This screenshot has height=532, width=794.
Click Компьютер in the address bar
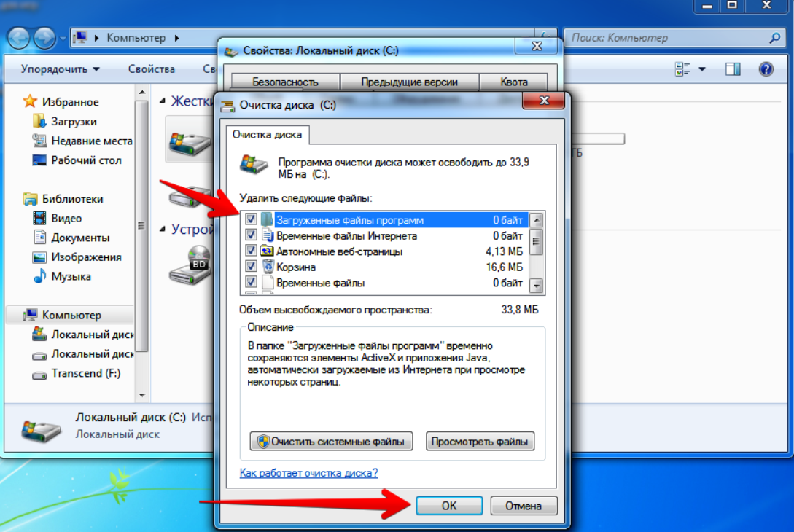(136, 37)
